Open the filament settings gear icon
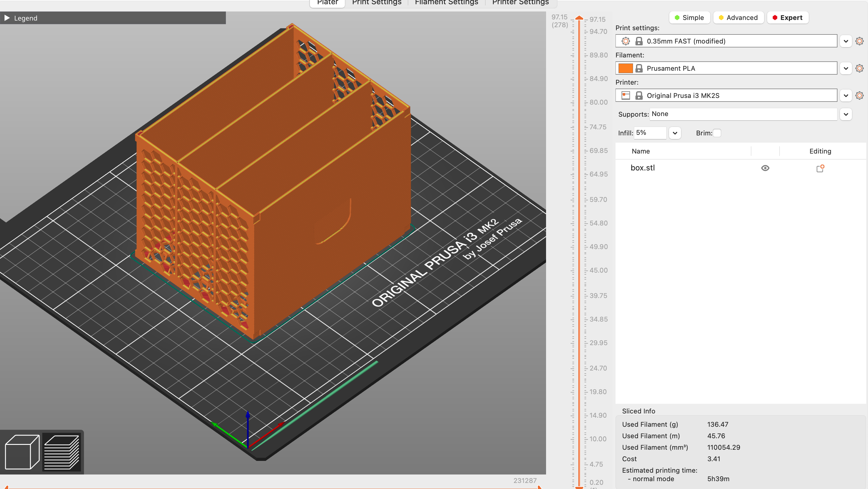868x489 pixels. pyautogui.click(x=859, y=68)
